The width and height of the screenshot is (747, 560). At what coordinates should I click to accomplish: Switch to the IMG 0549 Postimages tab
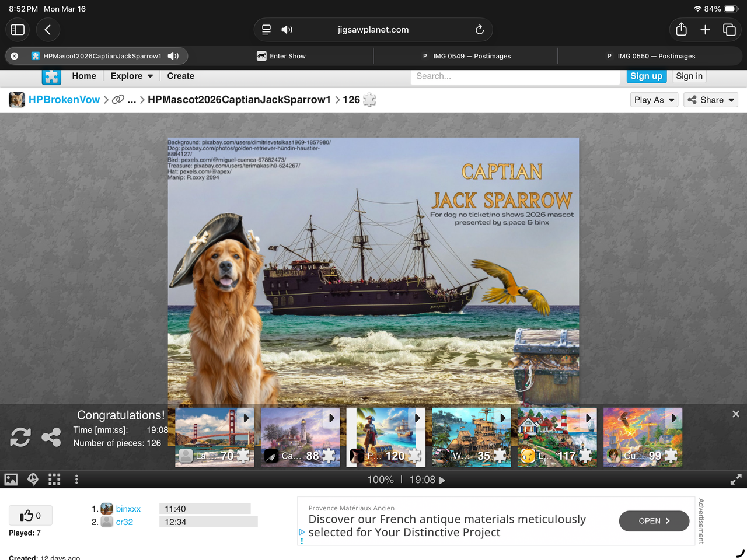coord(466,56)
